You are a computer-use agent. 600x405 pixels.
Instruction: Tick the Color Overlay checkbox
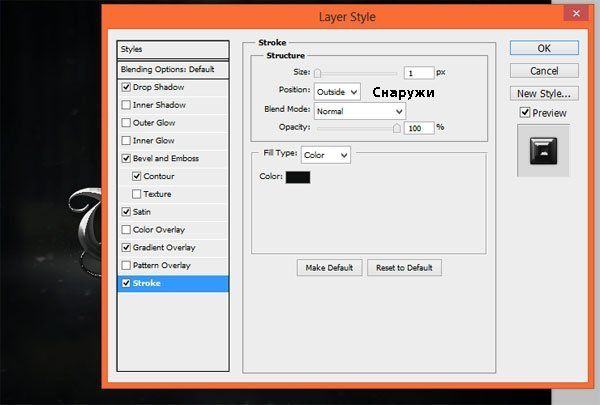pyautogui.click(x=126, y=230)
